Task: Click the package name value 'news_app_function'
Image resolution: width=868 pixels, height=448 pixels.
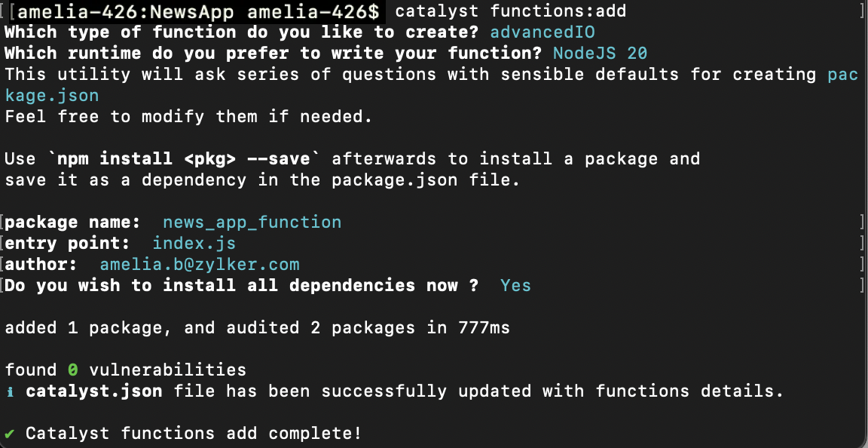Action: [x=252, y=222]
